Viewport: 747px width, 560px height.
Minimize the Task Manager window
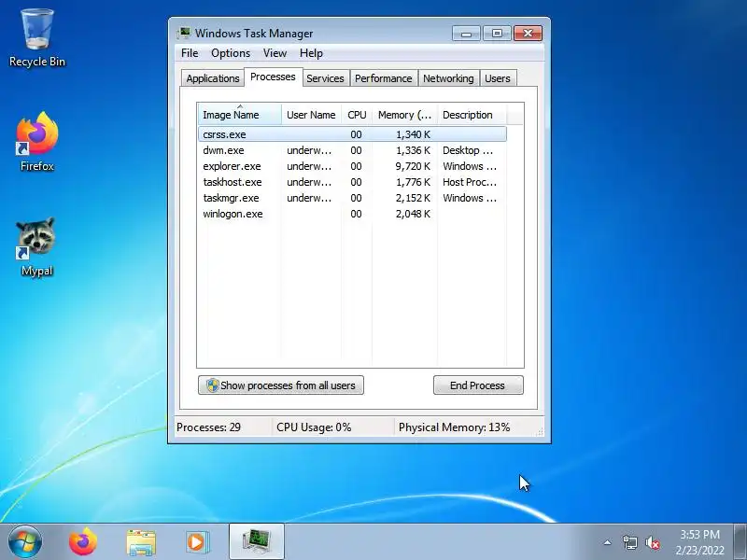pyautogui.click(x=466, y=34)
